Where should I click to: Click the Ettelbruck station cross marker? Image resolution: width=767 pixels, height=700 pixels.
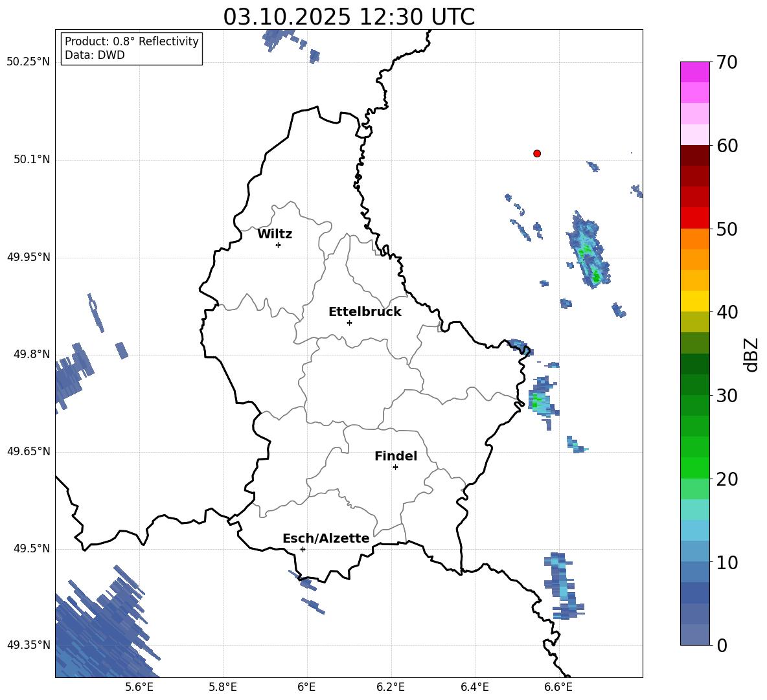point(349,322)
